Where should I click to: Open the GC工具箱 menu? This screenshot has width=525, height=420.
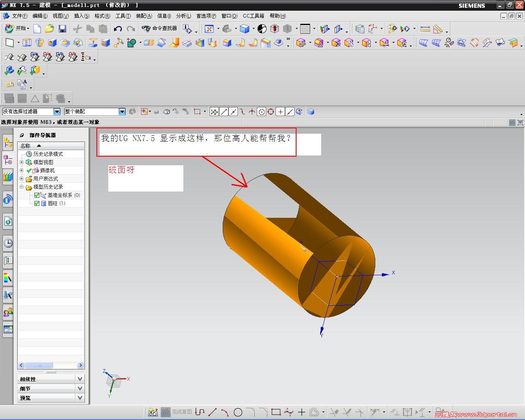pyautogui.click(x=253, y=16)
